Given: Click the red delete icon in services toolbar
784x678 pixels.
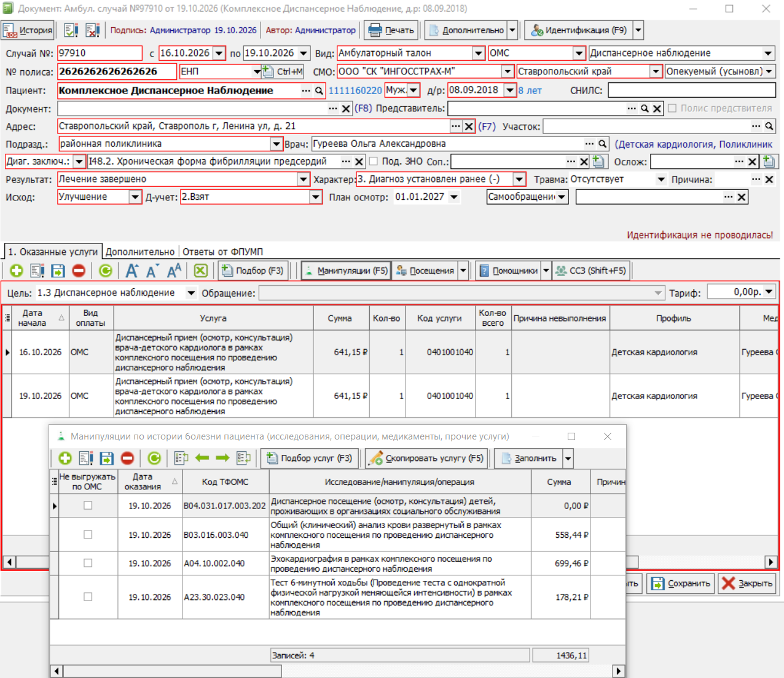Looking at the screenshot, I should click(79, 270).
